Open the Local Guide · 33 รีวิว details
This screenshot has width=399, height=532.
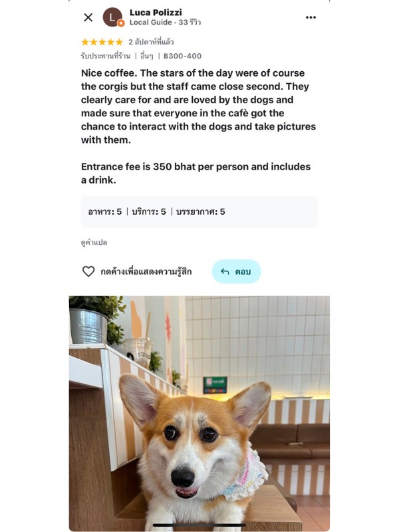pyautogui.click(x=165, y=23)
